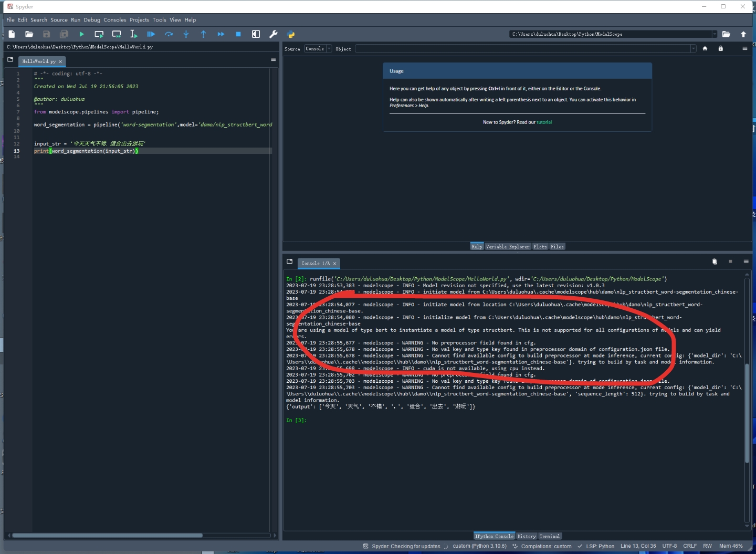This screenshot has width=756, height=554.
Task: Lock the Help pane content
Action: 721,48
